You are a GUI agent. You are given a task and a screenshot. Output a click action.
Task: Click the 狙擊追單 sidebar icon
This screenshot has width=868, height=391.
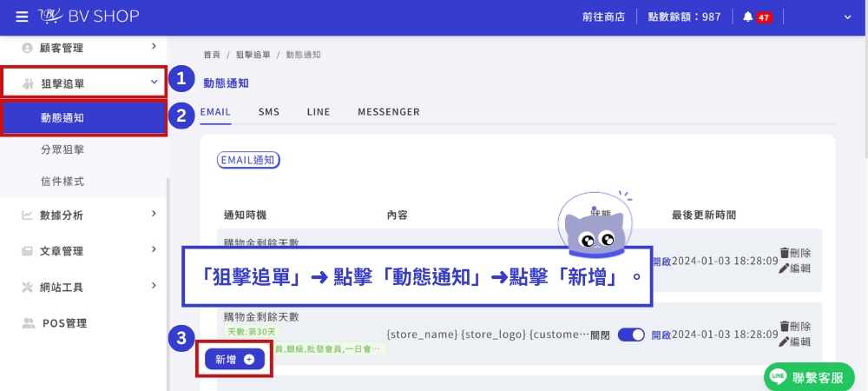(x=28, y=83)
